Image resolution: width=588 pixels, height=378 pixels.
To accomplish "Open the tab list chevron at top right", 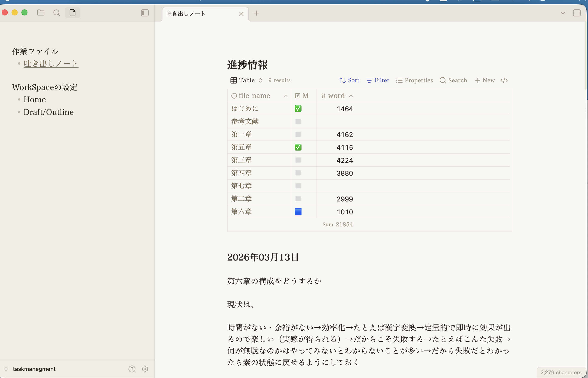I will pyautogui.click(x=563, y=13).
